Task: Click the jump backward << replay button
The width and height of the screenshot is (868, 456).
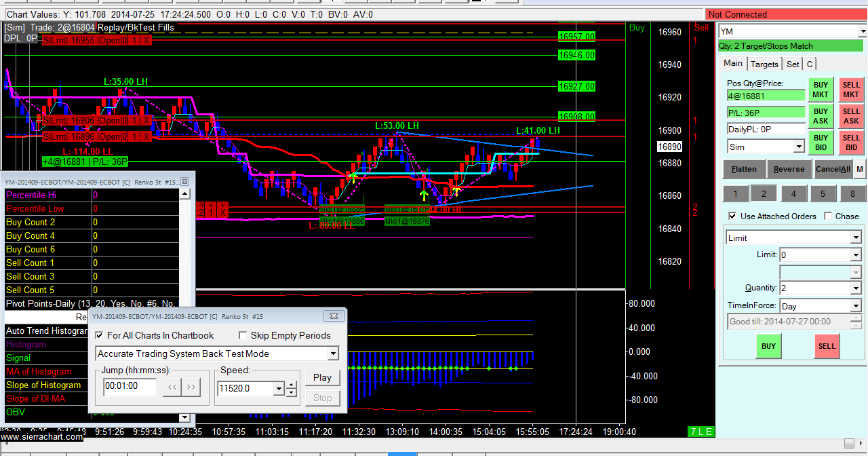Action: pos(172,387)
